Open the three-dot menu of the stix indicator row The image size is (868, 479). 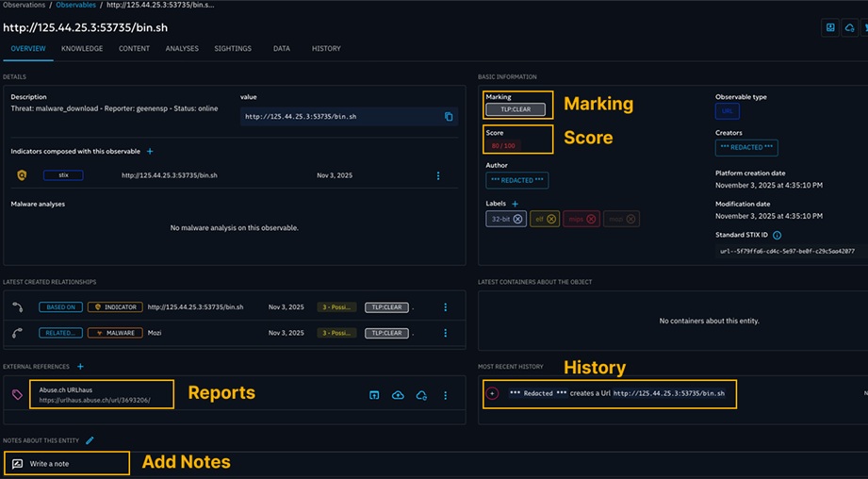tap(438, 175)
